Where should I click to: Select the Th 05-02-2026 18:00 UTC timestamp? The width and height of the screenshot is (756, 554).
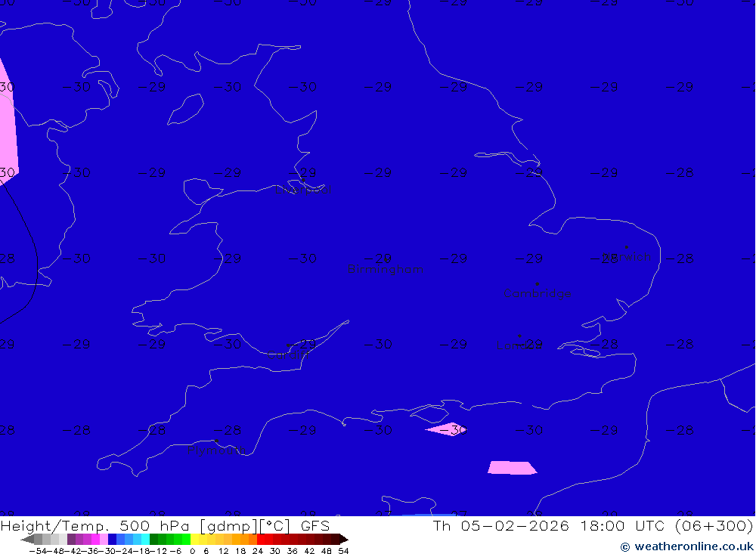(593, 525)
